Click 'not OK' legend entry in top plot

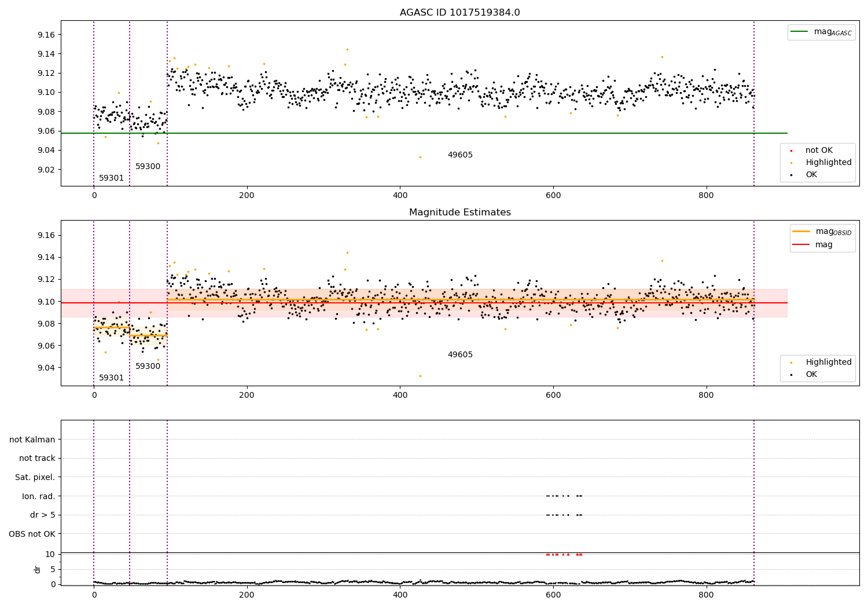click(811, 151)
